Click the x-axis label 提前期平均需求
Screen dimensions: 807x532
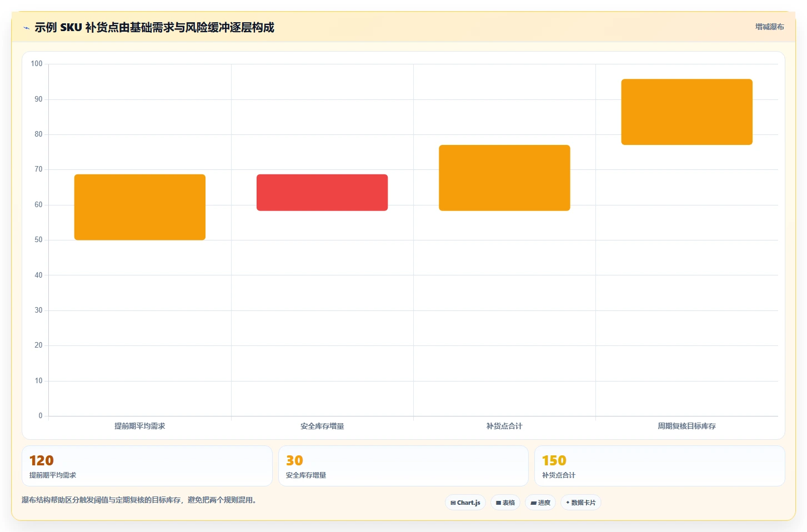click(x=140, y=426)
